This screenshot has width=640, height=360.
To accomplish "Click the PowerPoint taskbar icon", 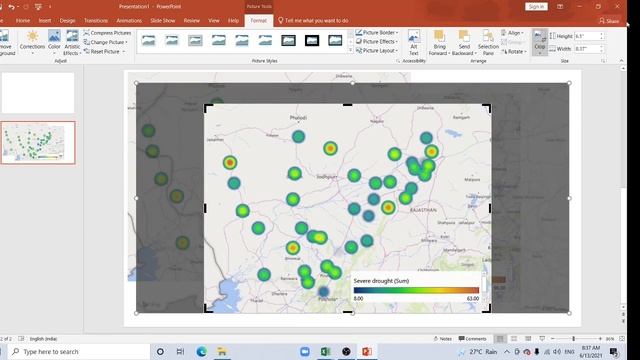I will tap(367, 351).
